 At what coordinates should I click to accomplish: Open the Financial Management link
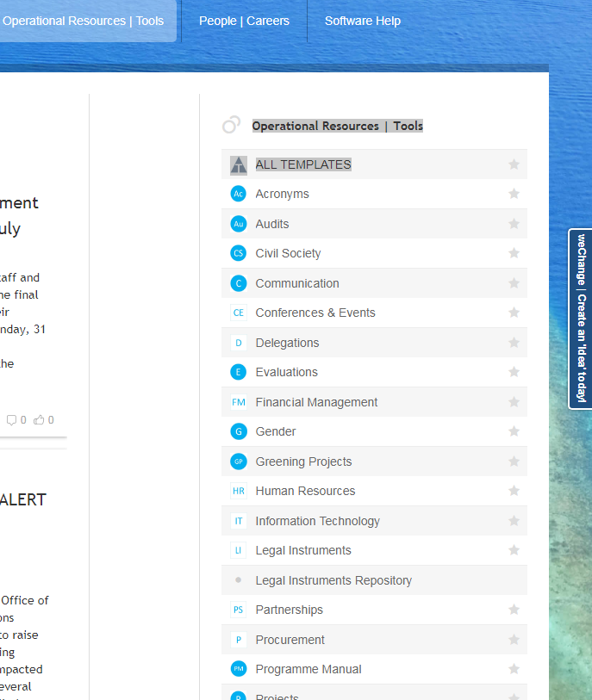point(316,402)
